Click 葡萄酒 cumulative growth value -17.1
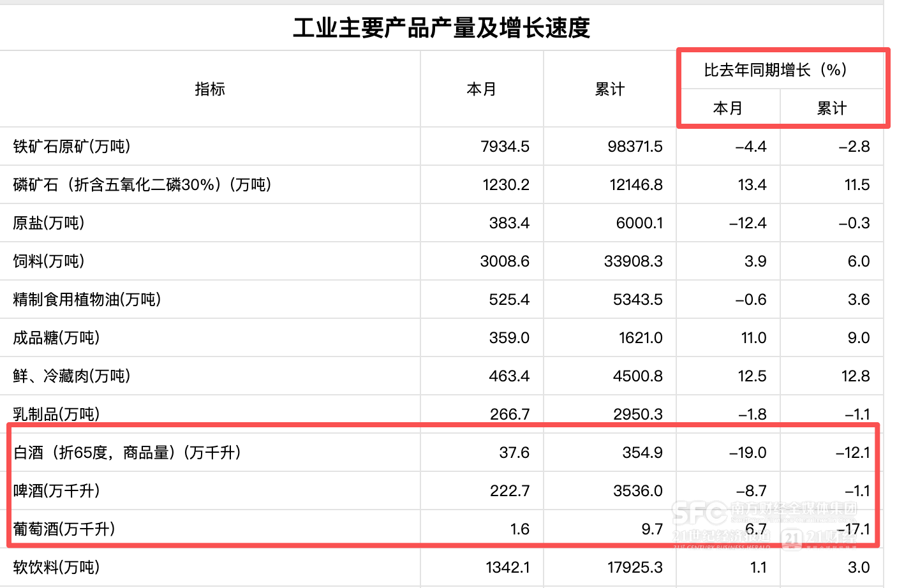 tap(854, 529)
